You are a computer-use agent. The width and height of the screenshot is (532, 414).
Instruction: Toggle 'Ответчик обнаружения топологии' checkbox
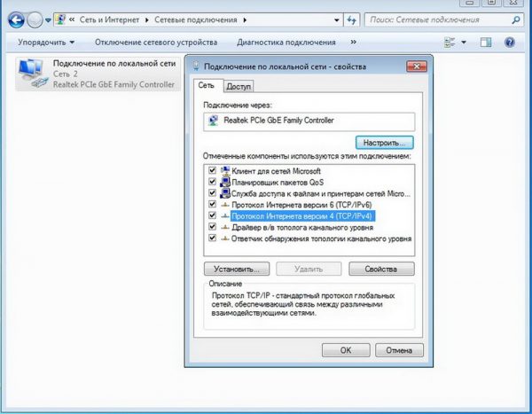click(213, 238)
